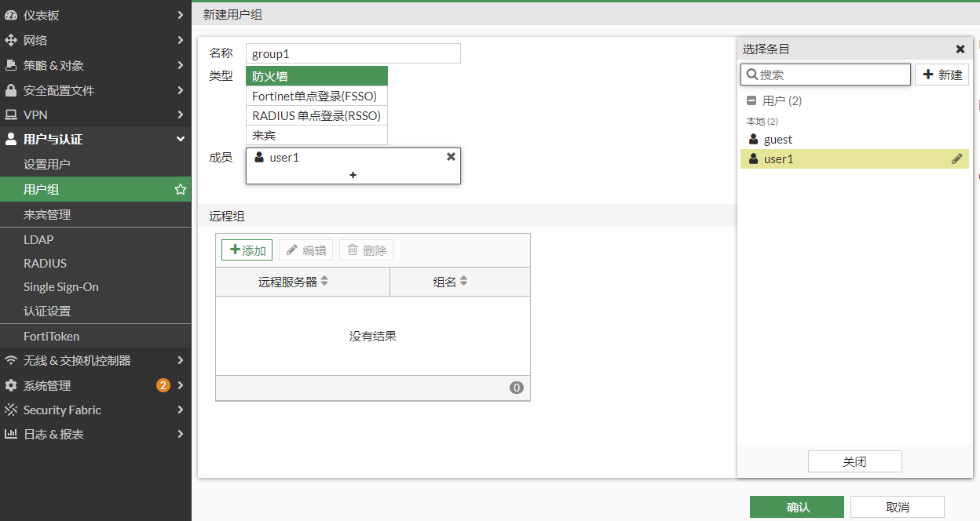
Task: Click the 删除 button
Action: click(367, 250)
